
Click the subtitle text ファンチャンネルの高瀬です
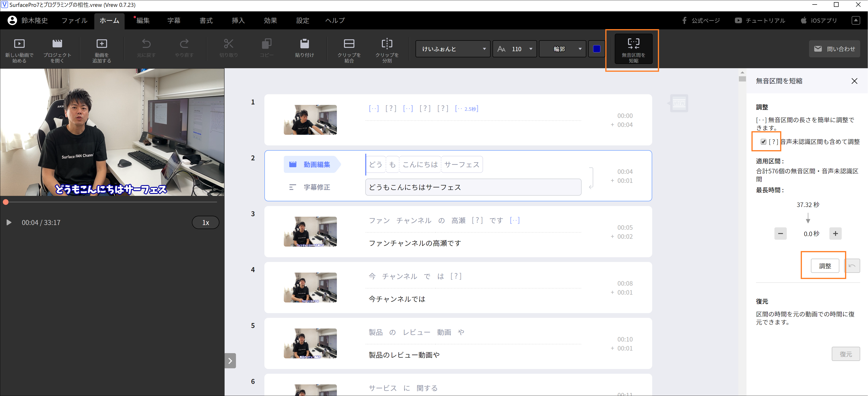(415, 243)
